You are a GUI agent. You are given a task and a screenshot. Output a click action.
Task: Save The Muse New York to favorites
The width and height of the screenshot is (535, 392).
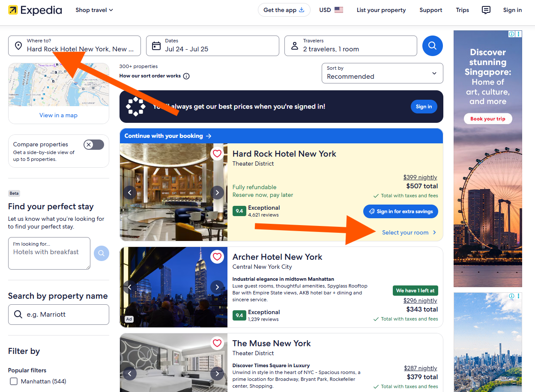point(217,343)
